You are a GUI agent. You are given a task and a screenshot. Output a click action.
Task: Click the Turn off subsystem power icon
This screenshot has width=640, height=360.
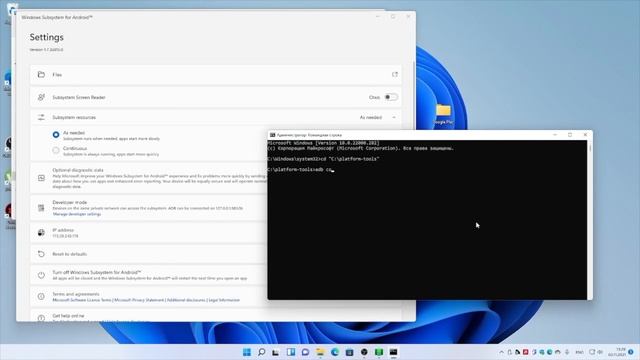(x=41, y=275)
